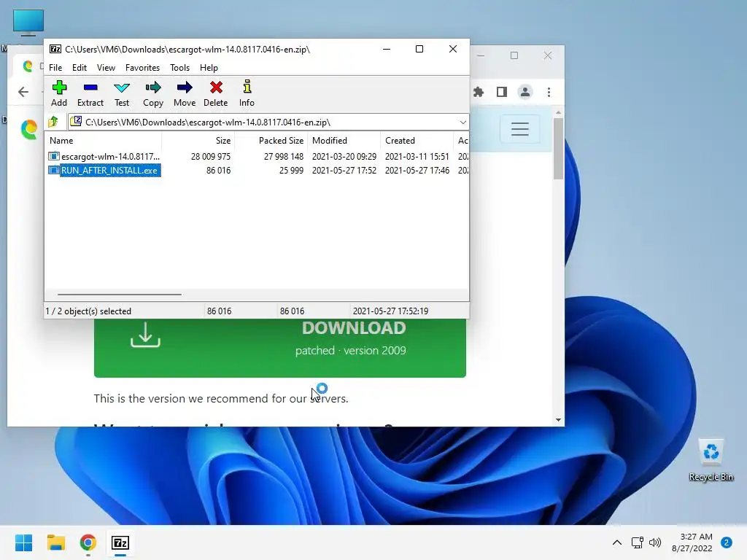747x560 pixels.
Task: Click size value 28 009 975
Action: click(x=211, y=156)
